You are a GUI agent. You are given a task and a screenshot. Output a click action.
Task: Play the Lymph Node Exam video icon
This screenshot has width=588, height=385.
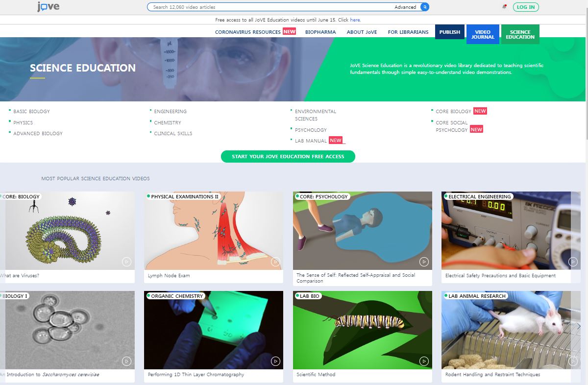point(275,262)
